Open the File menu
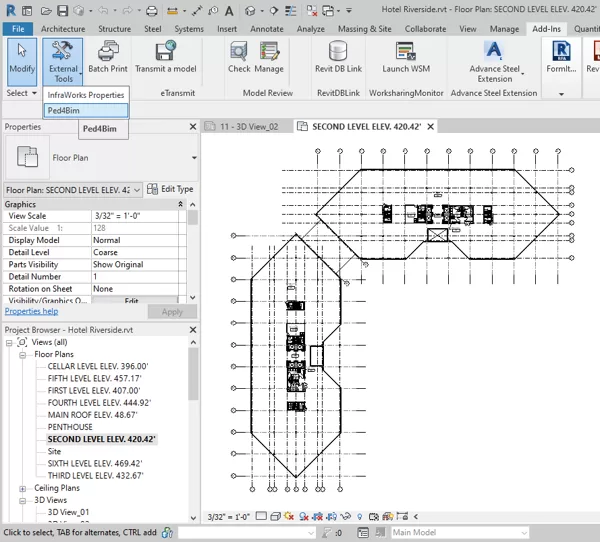600x542 pixels. [18, 29]
